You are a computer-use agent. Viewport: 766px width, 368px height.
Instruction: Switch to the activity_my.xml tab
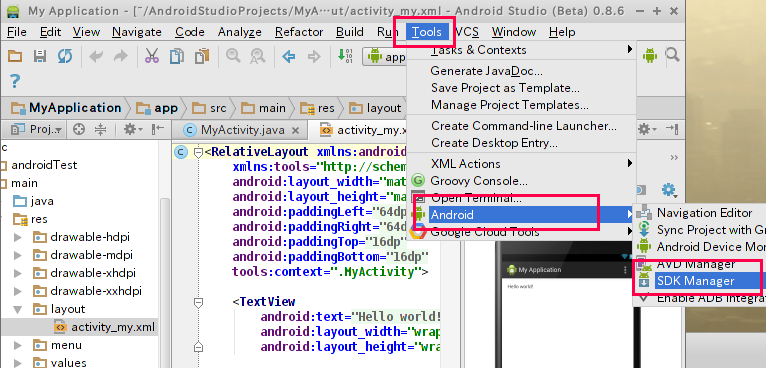click(x=363, y=130)
